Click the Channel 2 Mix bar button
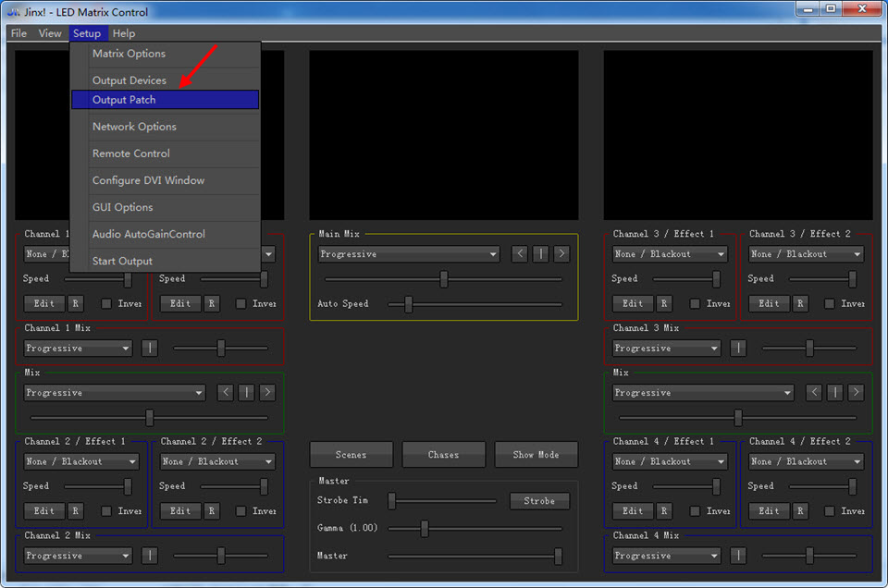 click(150, 555)
